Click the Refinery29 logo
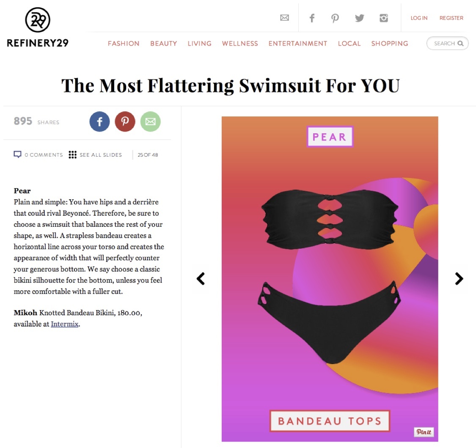Image resolution: width=476 pixels, height=448 pixels. [x=38, y=27]
